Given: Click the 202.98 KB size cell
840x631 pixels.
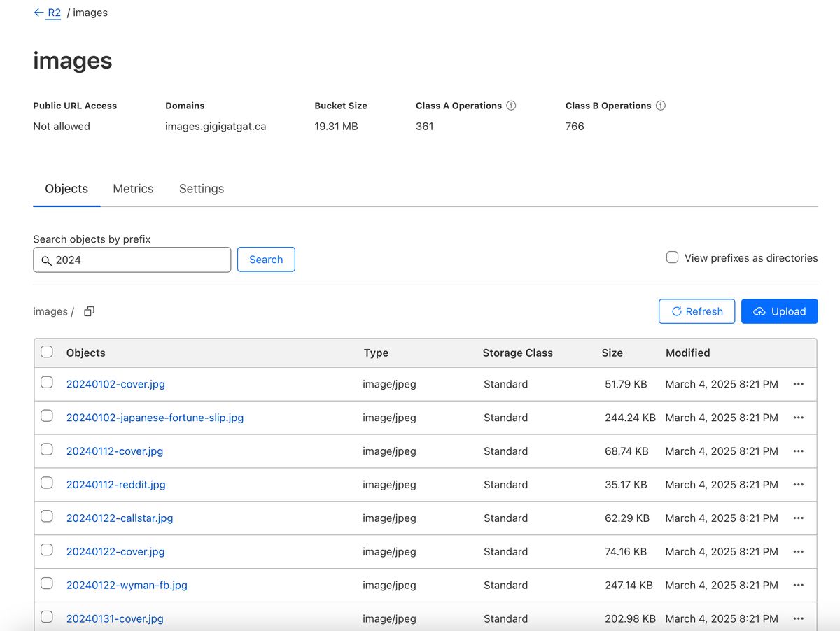Looking at the screenshot, I should tap(630, 619).
